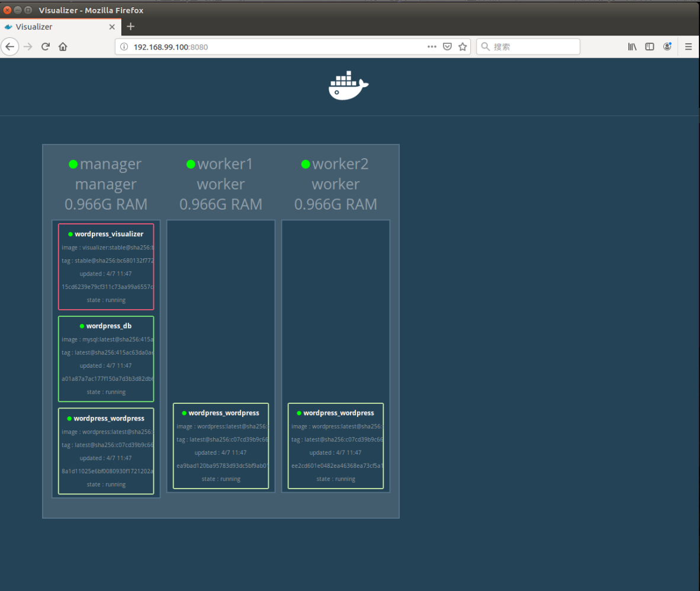Open a new tab with plus button
Viewport: 700px width, 591px height.
tap(130, 26)
